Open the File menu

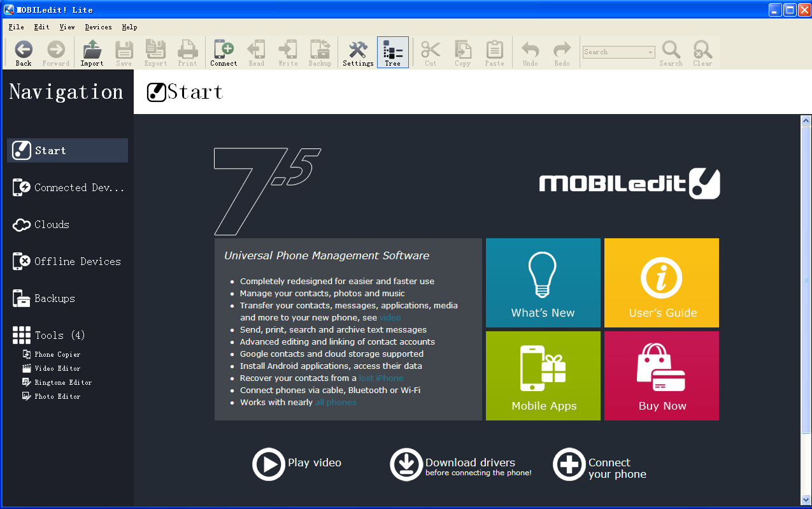pos(17,27)
